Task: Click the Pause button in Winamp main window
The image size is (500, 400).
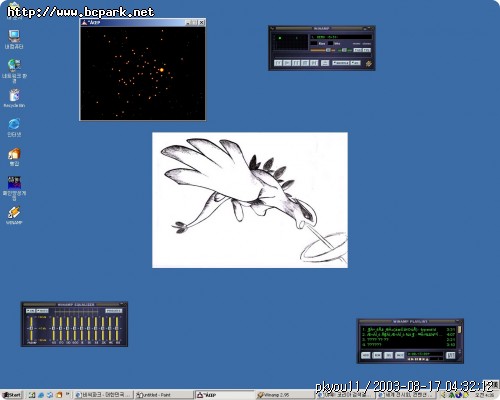Action: [x=296, y=63]
